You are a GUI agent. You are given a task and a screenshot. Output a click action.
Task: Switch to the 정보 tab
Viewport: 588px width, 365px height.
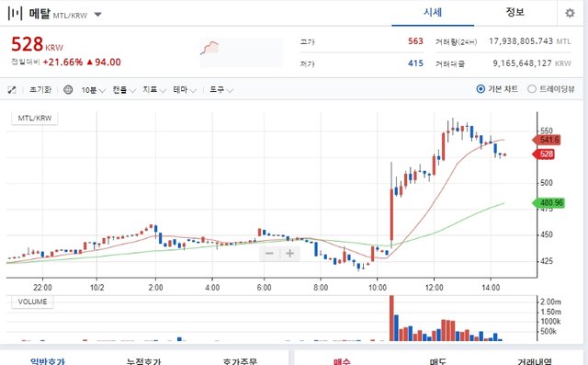[514, 13]
